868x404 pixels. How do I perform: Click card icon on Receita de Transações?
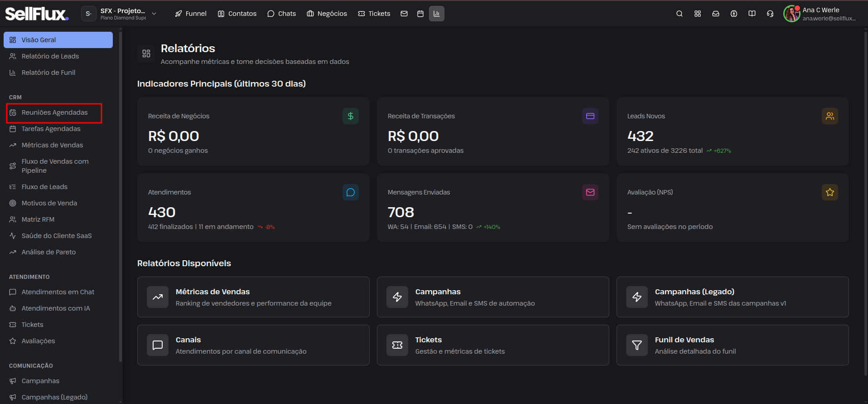[590, 116]
